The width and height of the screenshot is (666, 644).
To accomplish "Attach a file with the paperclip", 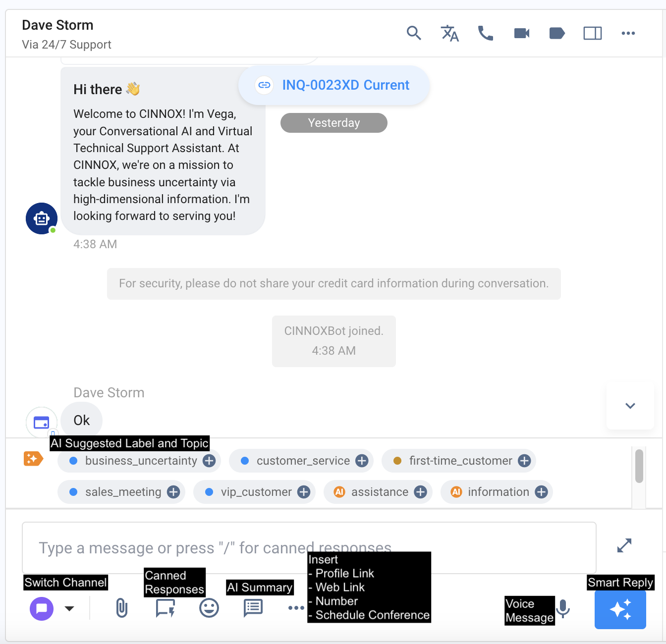I will (122, 608).
